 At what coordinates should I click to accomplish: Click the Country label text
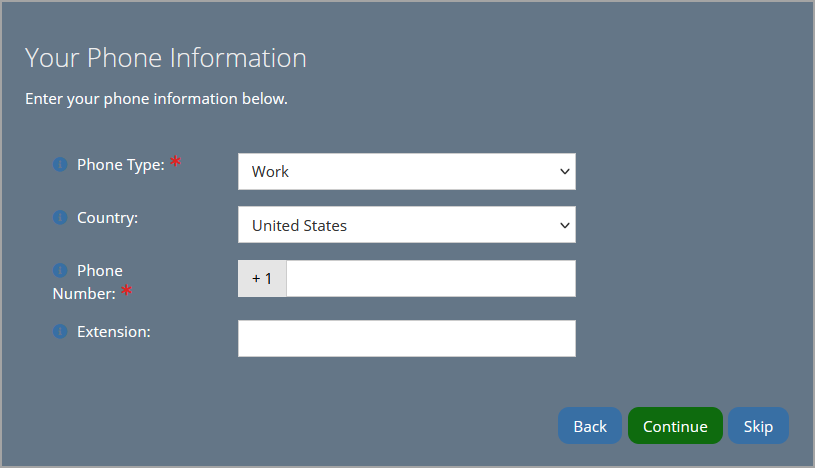point(108,218)
